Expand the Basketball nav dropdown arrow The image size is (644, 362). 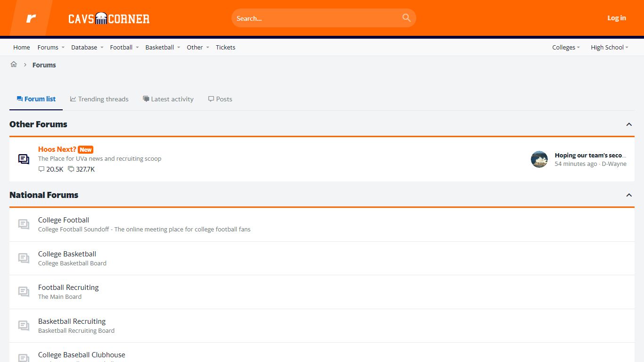coord(179,48)
